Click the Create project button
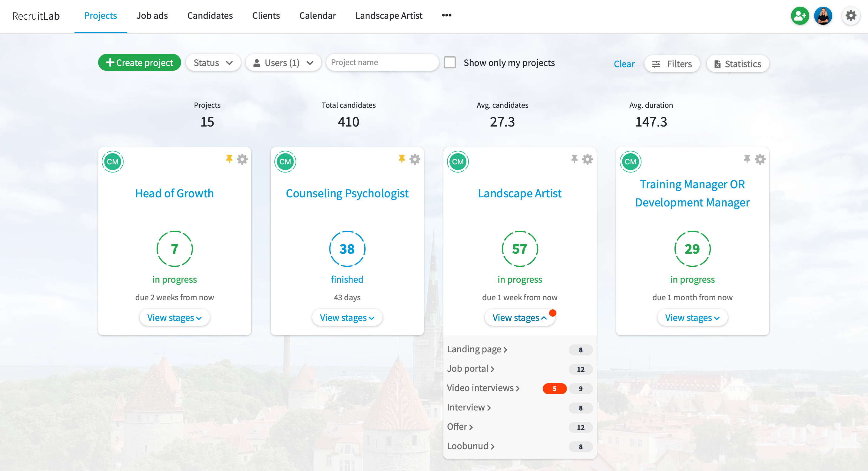The height and width of the screenshot is (471, 868). click(x=139, y=62)
